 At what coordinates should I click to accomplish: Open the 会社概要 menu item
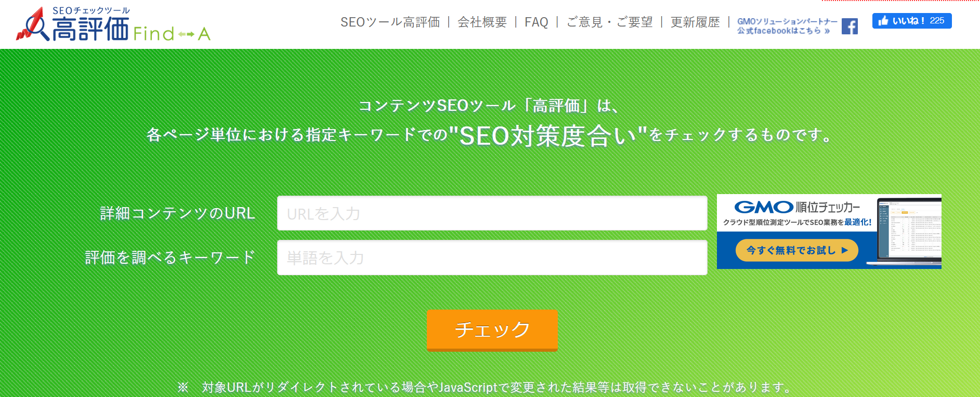482,22
